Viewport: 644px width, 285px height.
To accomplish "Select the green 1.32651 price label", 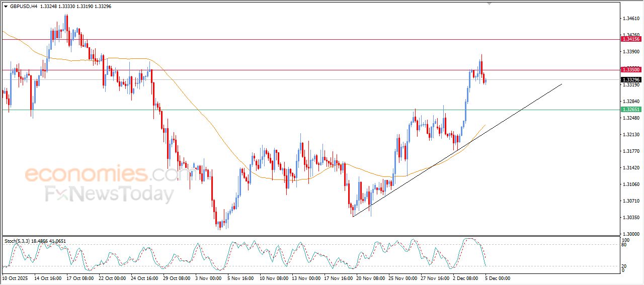I will (x=631, y=110).
